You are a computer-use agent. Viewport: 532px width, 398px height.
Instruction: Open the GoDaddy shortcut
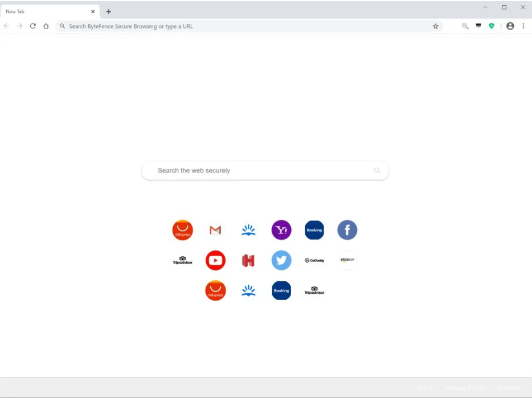[x=314, y=260]
